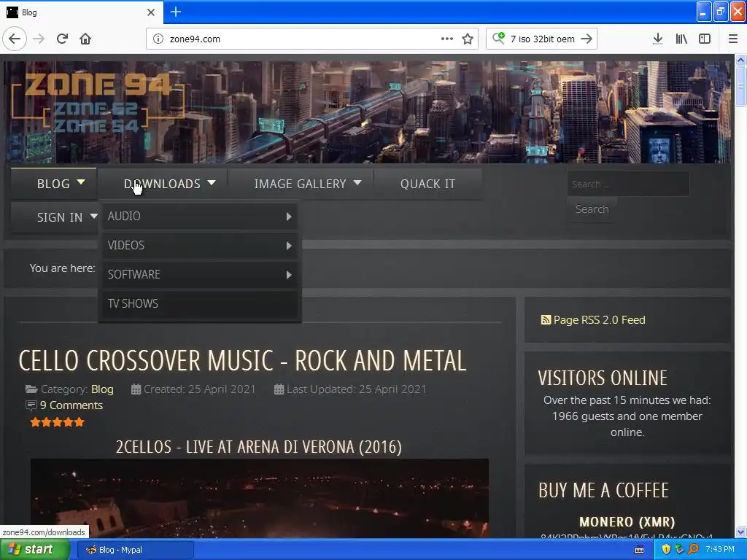Image resolution: width=747 pixels, height=560 pixels.
Task: Click the comments speech bubble icon
Action: click(31, 405)
